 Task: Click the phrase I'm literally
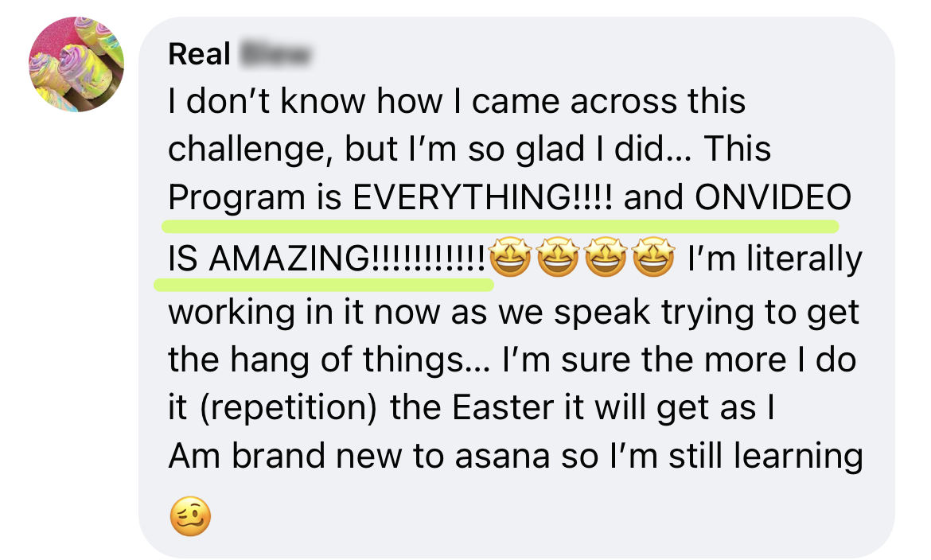click(x=775, y=259)
